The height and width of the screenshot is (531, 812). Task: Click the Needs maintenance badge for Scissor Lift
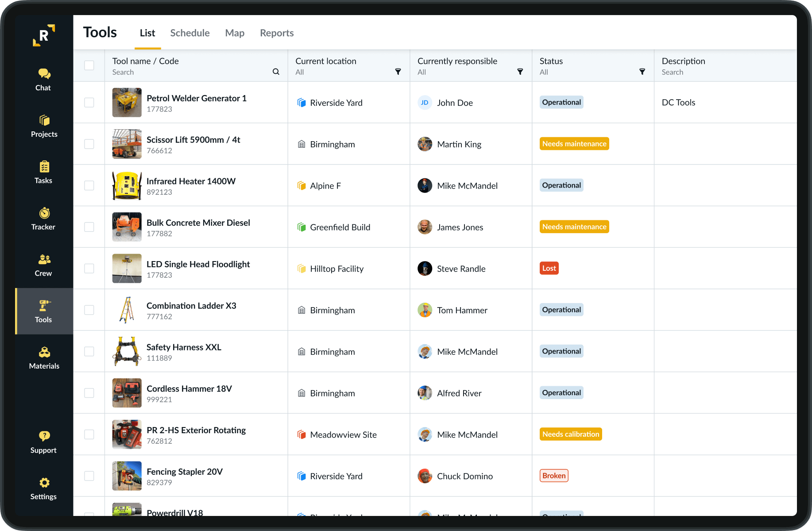[x=574, y=143]
